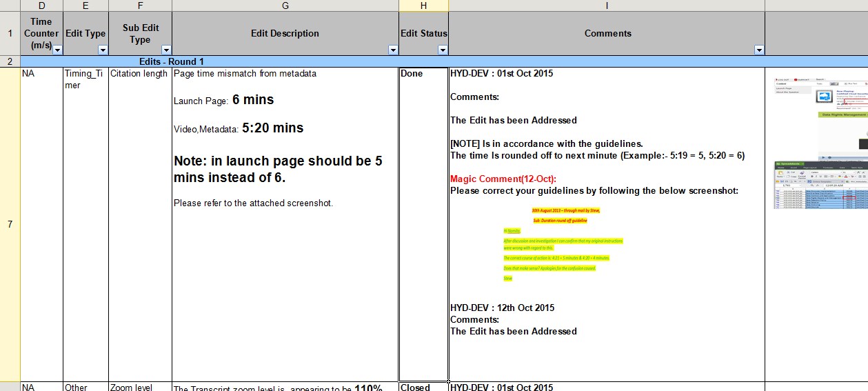868x391 pixels.
Task: Select the "Done" edit status cell
Action: (x=423, y=224)
